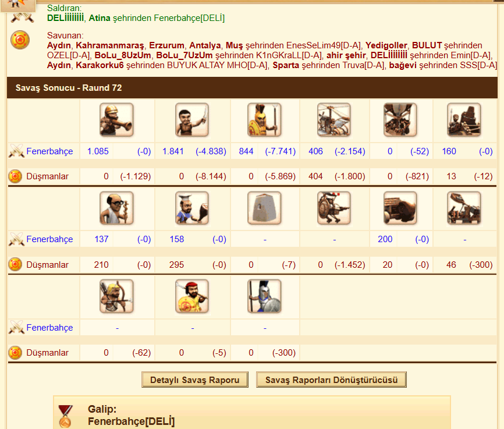Click the red-capped barbarian unit icon
The image size is (504, 429).
tap(192, 296)
